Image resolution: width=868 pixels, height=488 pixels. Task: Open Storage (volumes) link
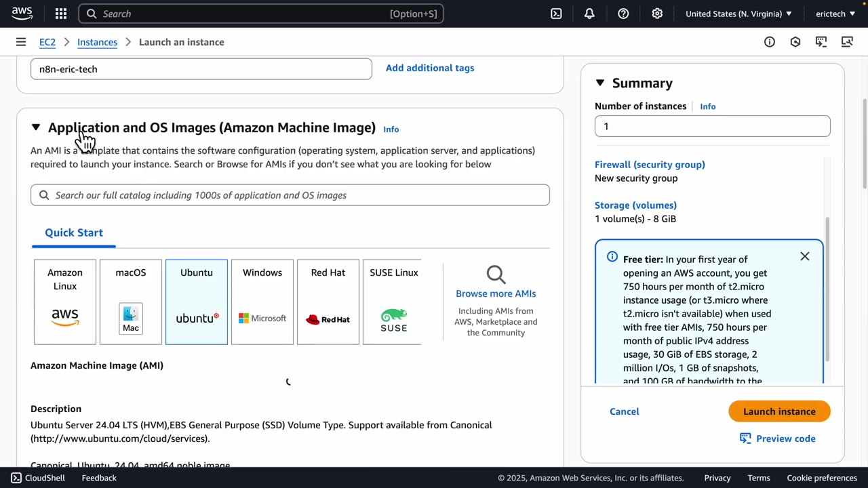(x=635, y=205)
